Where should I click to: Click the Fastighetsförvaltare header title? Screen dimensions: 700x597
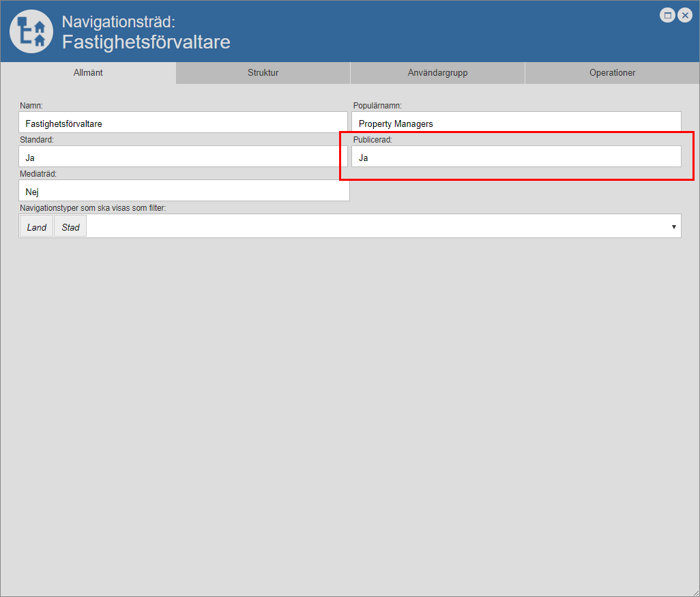coord(146,42)
